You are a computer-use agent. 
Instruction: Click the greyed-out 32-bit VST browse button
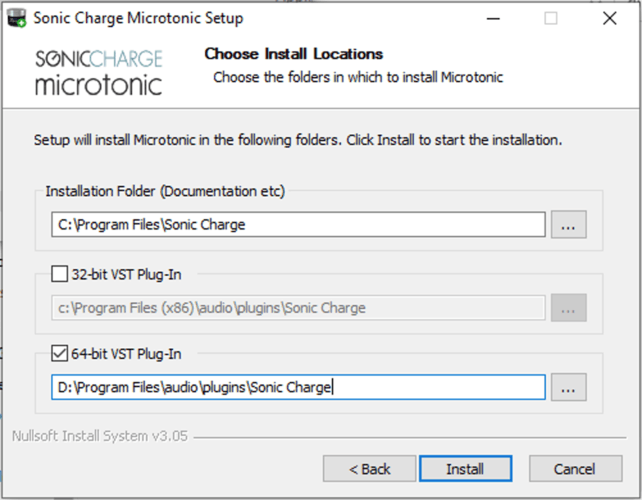tap(569, 308)
